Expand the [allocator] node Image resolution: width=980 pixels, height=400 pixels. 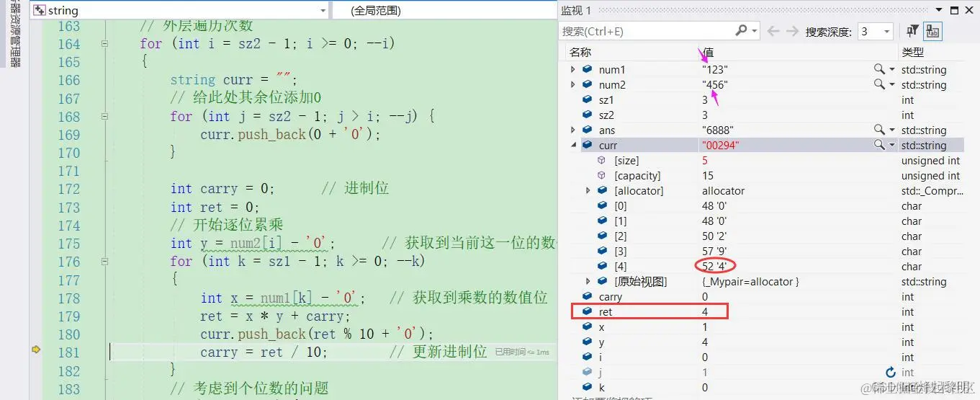tap(588, 190)
